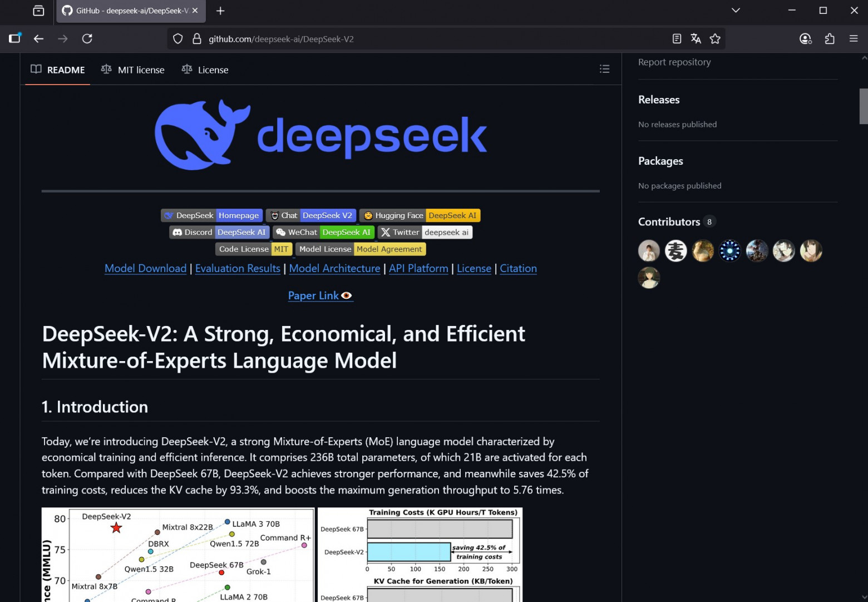Viewport: 868px width, 602px height.
Task: Click the contributor avatar with Chinese character
Action: (676, 250)
